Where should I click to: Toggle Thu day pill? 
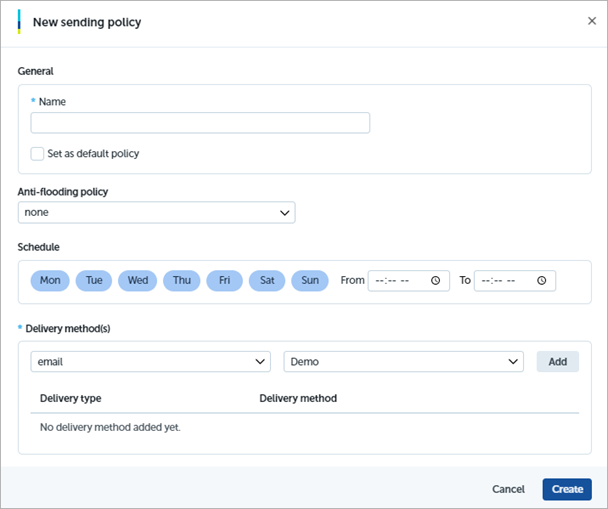(181, 281)
